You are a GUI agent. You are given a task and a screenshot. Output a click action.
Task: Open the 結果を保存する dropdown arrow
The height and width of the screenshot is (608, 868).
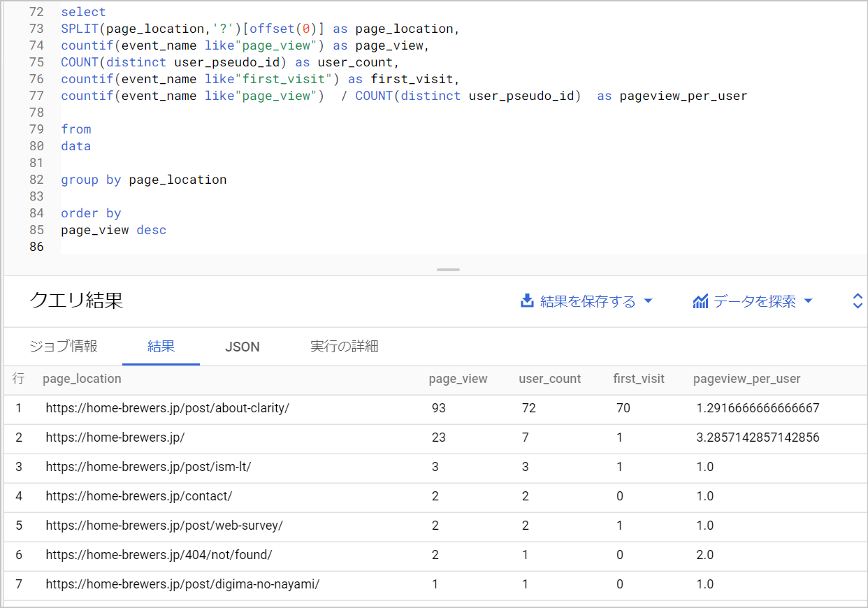click(x=648, y=301)
